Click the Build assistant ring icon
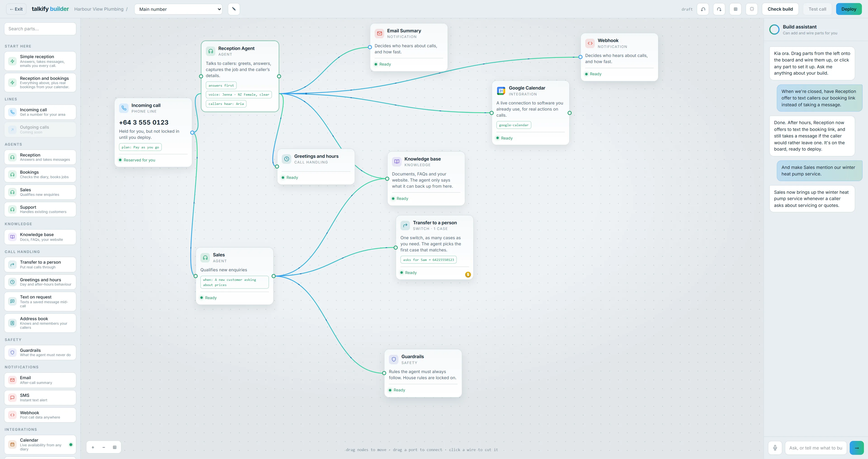This screenshot has height=459, width=868. tap(774, 30)
